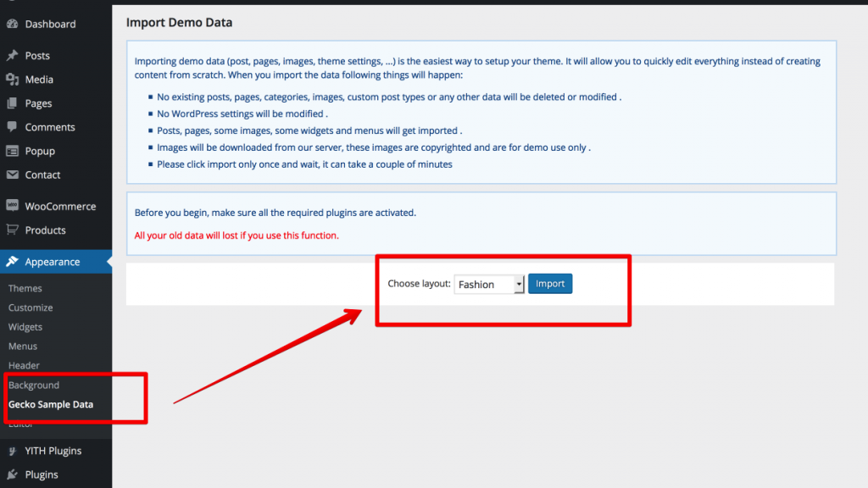The width and height of the screenshot is (868, 488).
Task: Open the Products icon in the sidebar
Action: click(x=12, y=230)
